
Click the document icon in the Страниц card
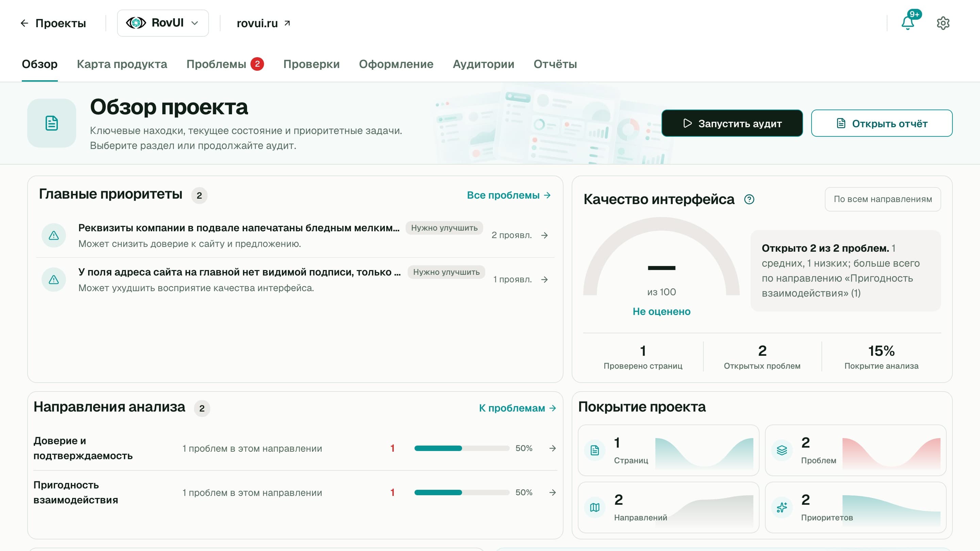pos(594,450)
